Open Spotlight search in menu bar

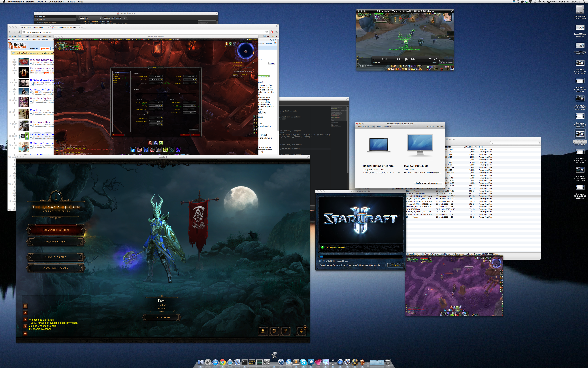pyautogui.click(x=584, y=2)
